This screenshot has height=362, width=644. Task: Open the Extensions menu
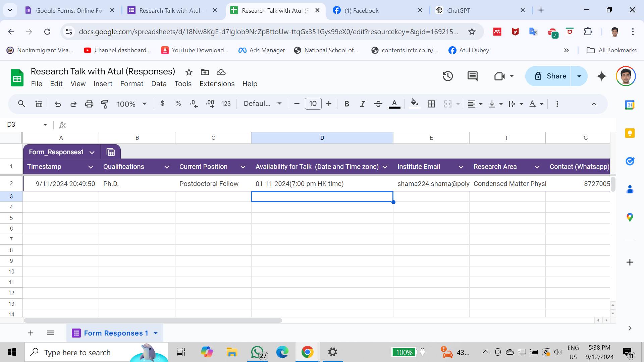pyautogui.click(x=217, y=84)
